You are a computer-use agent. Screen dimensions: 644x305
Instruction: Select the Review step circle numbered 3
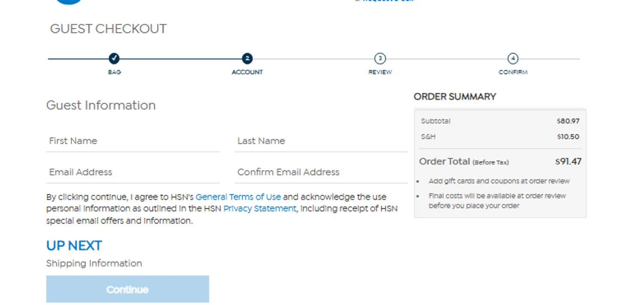pos(380,58)
